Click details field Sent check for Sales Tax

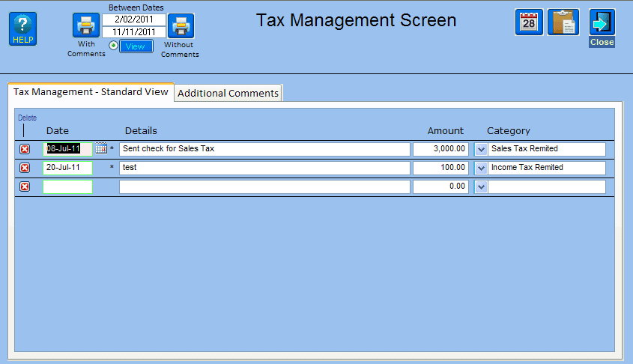[x=264, y=149]
